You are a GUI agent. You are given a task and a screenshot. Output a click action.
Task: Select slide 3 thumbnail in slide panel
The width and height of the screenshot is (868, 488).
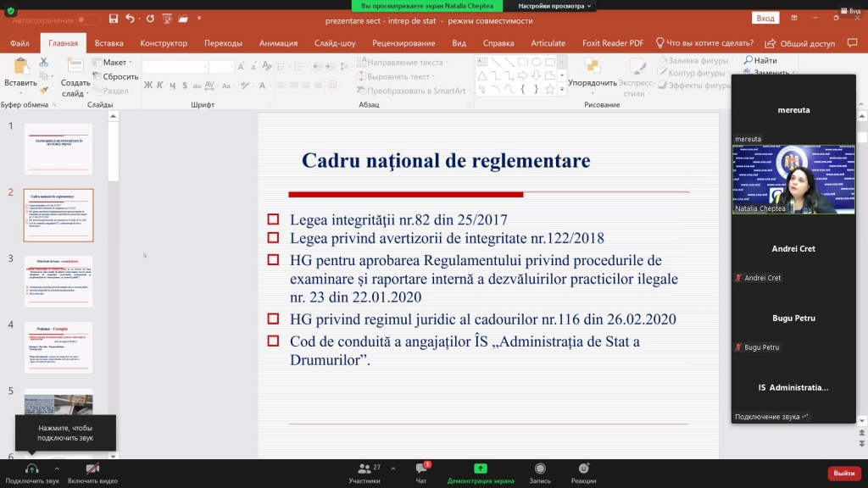[x=58, y=282]
